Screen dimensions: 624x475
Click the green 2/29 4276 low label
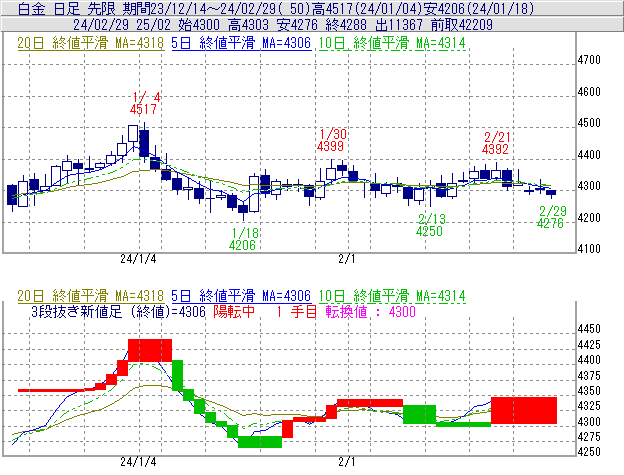[551, 217]
